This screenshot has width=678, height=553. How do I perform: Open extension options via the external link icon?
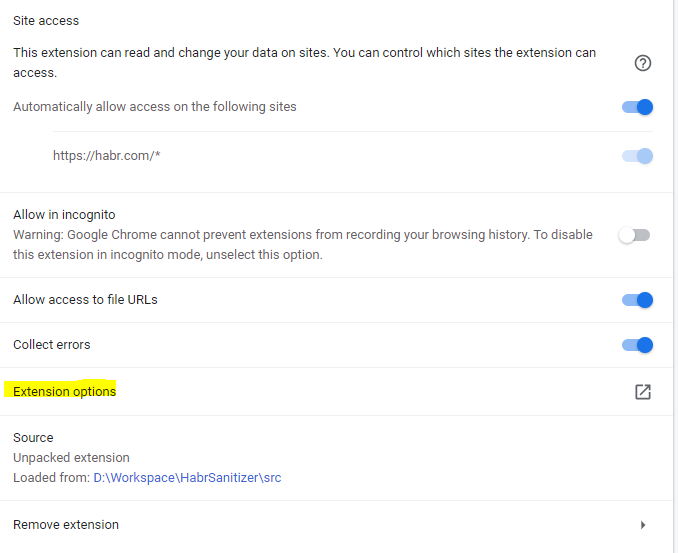tap(643, 392)
